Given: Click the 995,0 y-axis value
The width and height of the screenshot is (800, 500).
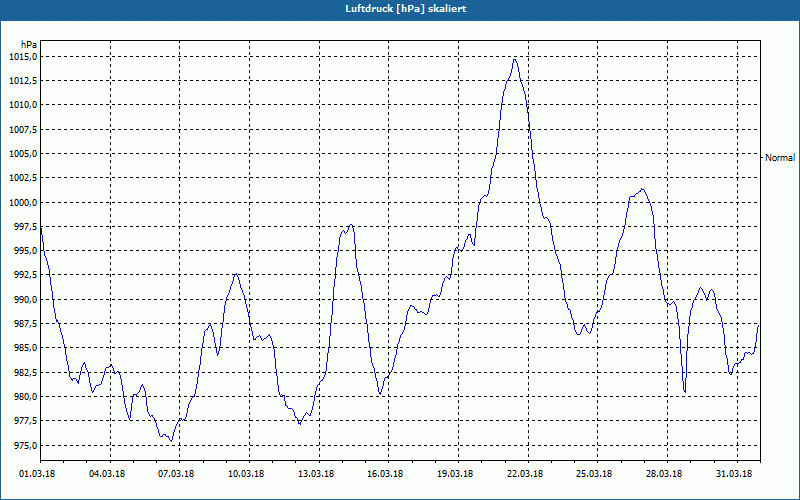Looking at the screenshot, I should tap(25, 251).
